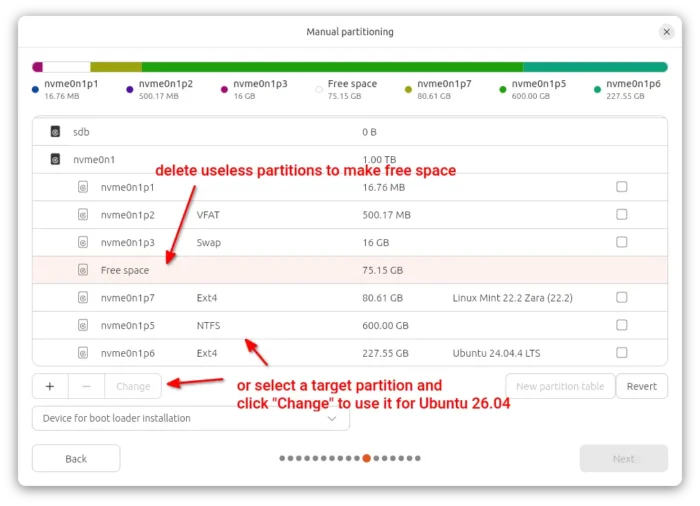Click the Revert button
The height and width of the screenshot is (506, 700).
click(x=641, y=386)
